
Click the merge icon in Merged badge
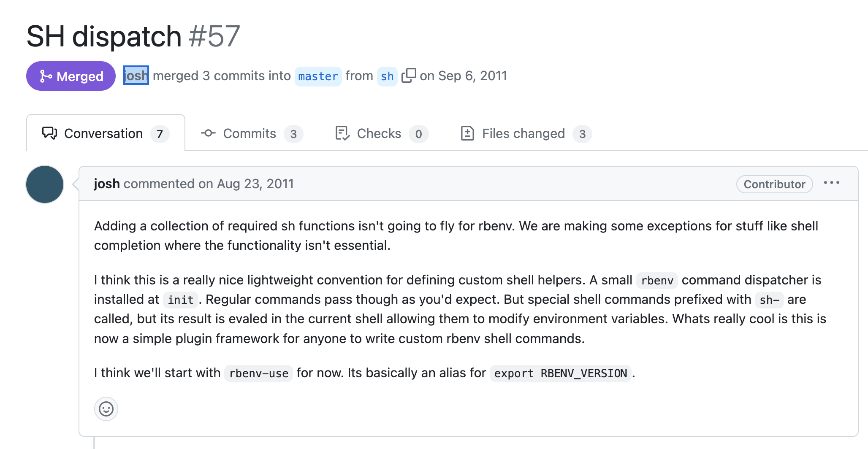45,76
